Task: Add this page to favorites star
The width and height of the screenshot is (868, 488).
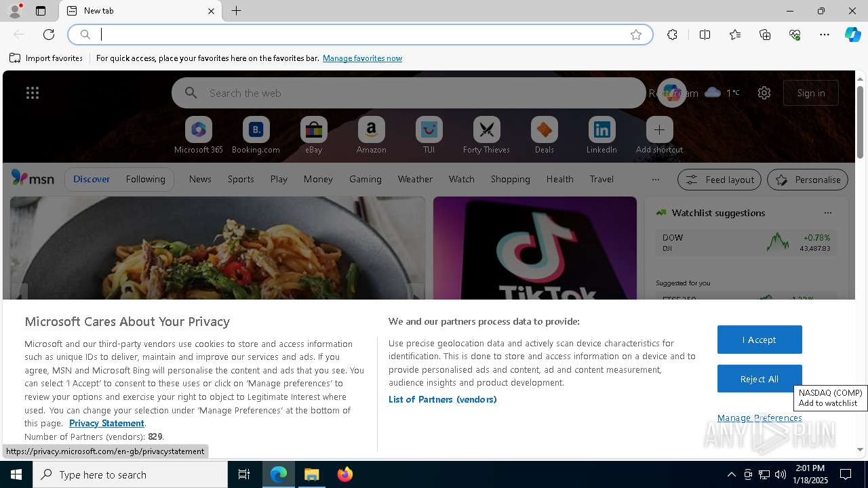Action: click(636, 35)
